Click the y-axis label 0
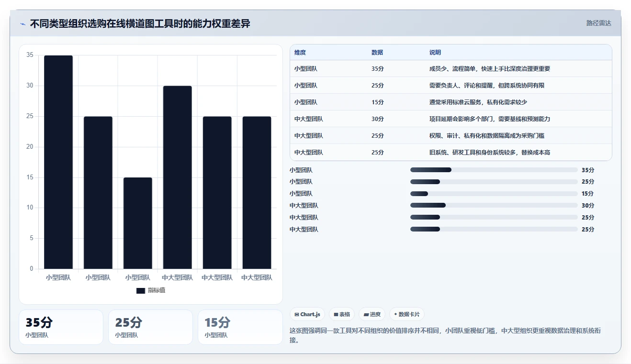 32,269
